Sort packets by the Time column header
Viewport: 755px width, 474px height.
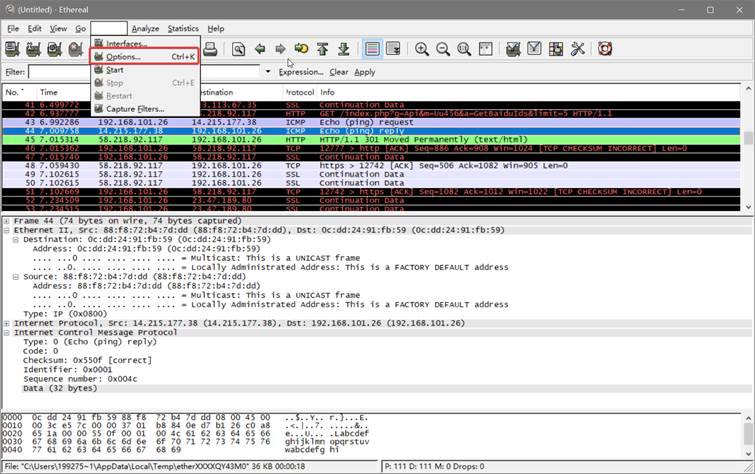click(x=63, y=92)
